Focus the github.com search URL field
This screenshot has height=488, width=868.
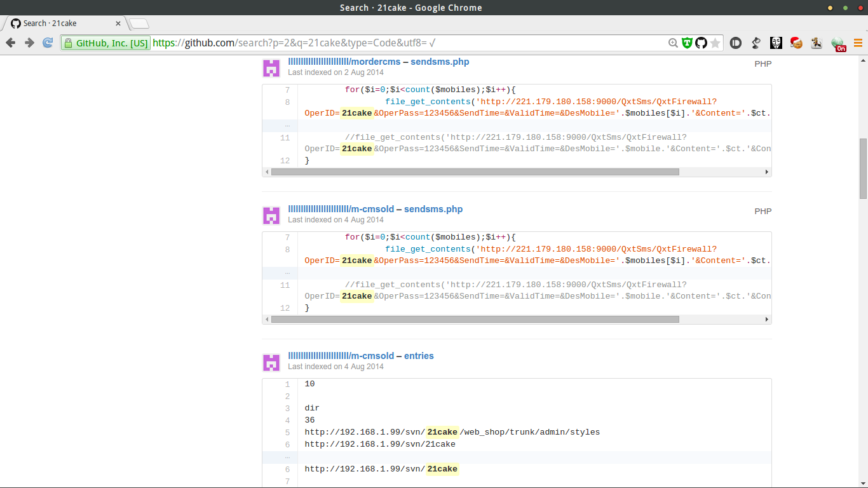(x=407, y=43)
